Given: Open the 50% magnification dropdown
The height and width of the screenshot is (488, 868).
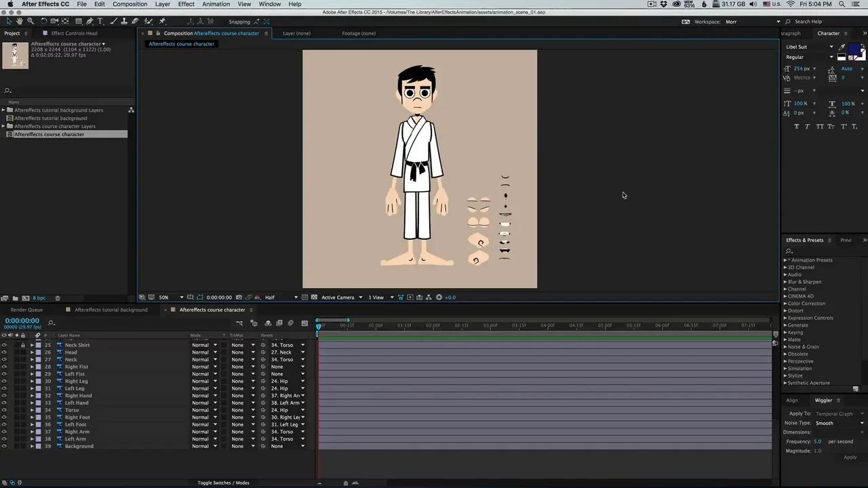Looking at the screenshot, I should (166, 297).
